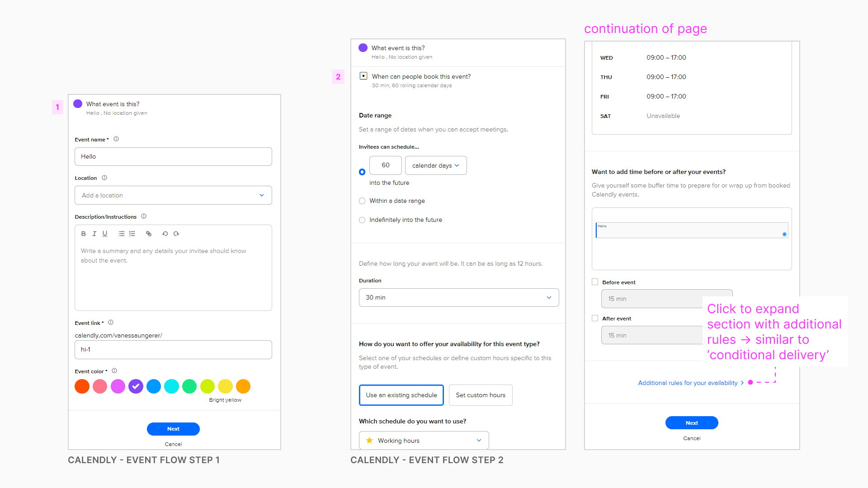Click SAT Unavailable text

[x=663, y=116]
